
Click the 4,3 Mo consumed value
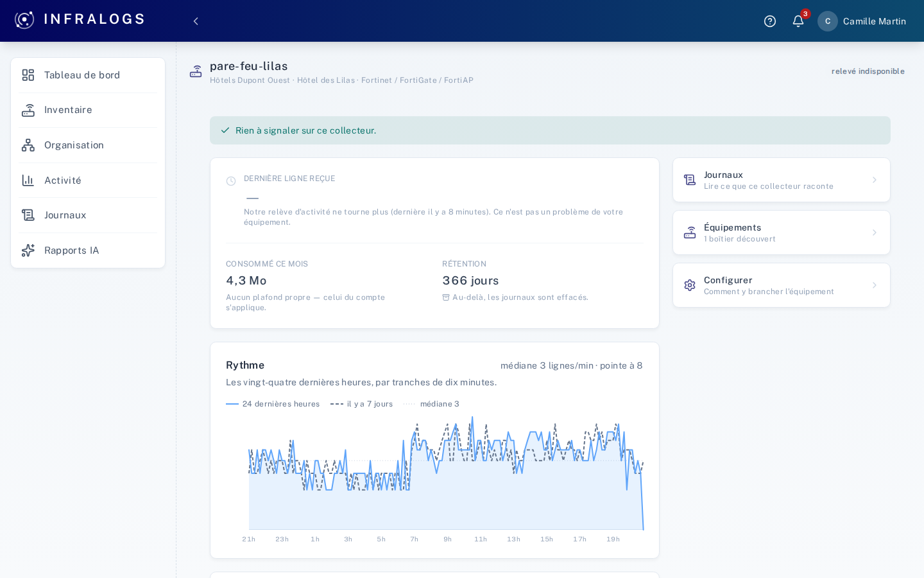pyautogui.click(x=246, y=281)
